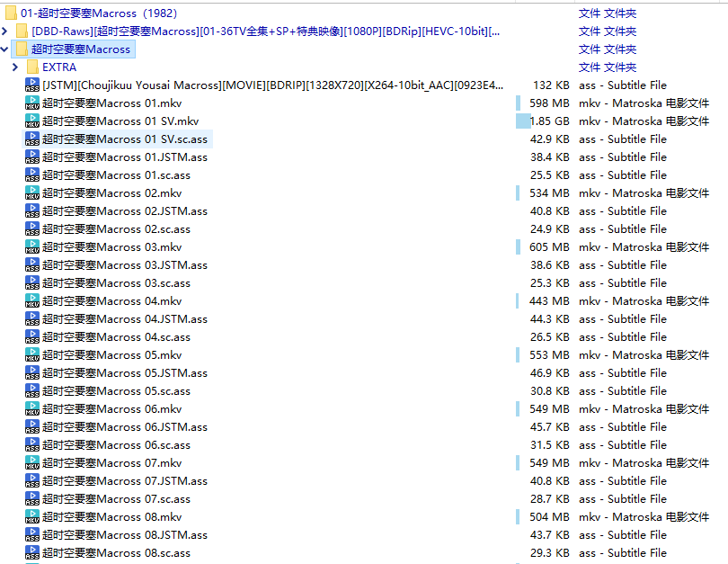Click the 598 MB size value
The image size is (728, 564).
(x=550, y=103)
